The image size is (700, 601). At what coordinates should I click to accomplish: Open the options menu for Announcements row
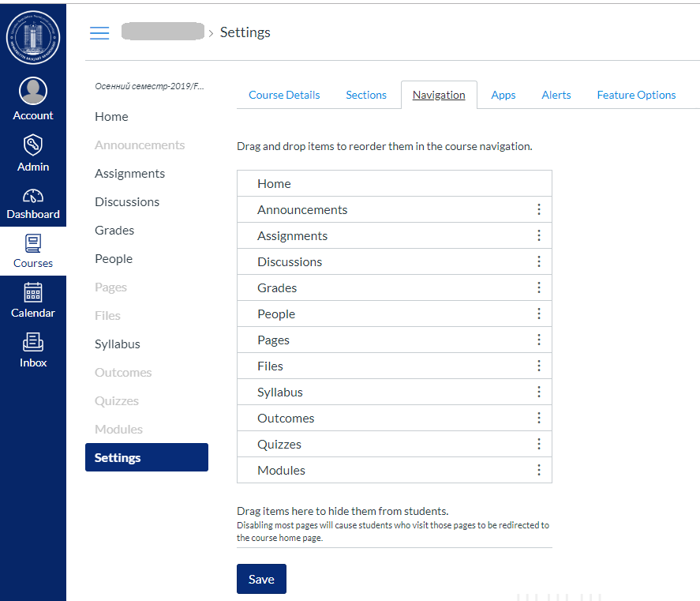(539, 209)
